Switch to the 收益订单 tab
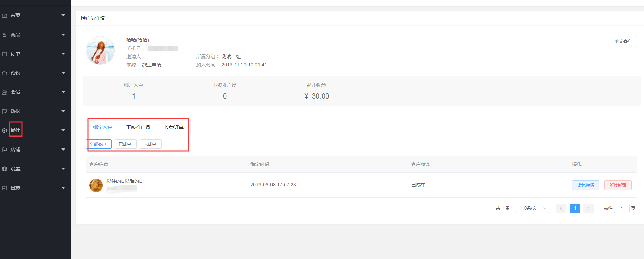The width and height of the screenshot is (644, 259). tap(174, 127)
